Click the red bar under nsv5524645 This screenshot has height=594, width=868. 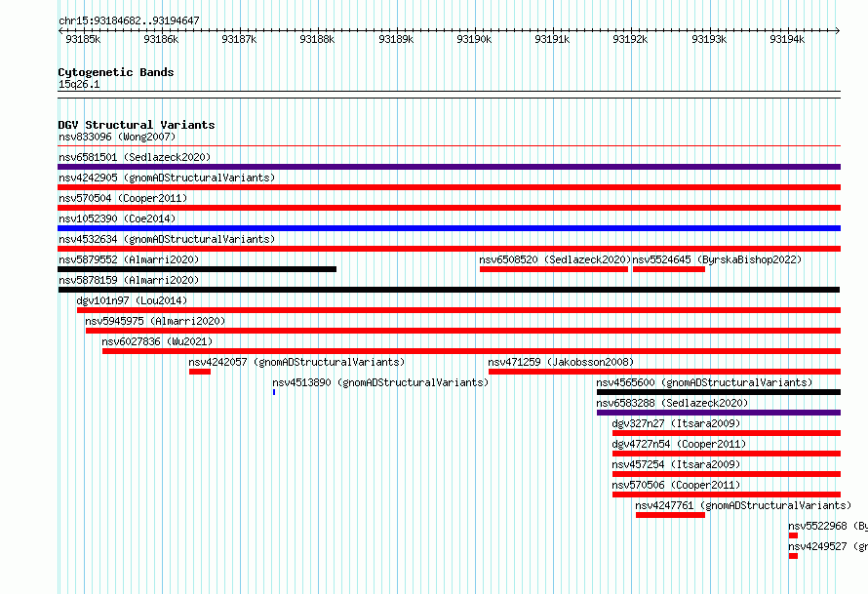pyautogui.click(x=669, y=269)
